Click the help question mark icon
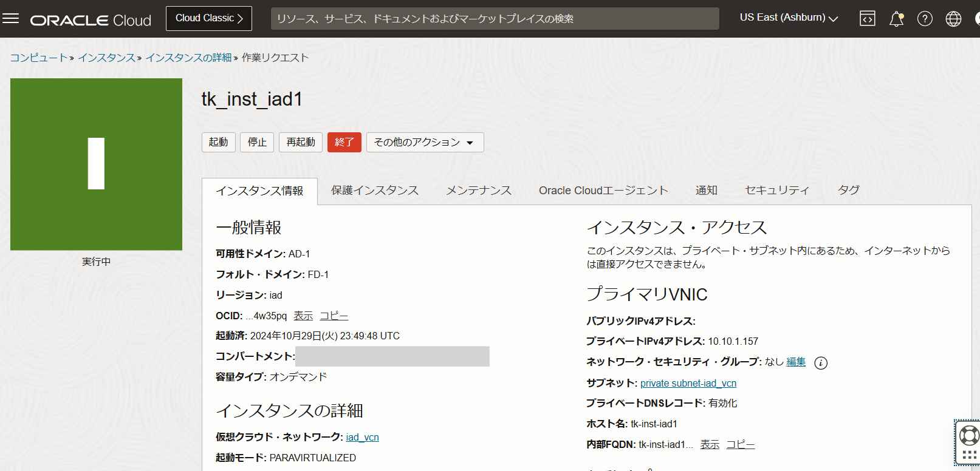 point(925,19)
